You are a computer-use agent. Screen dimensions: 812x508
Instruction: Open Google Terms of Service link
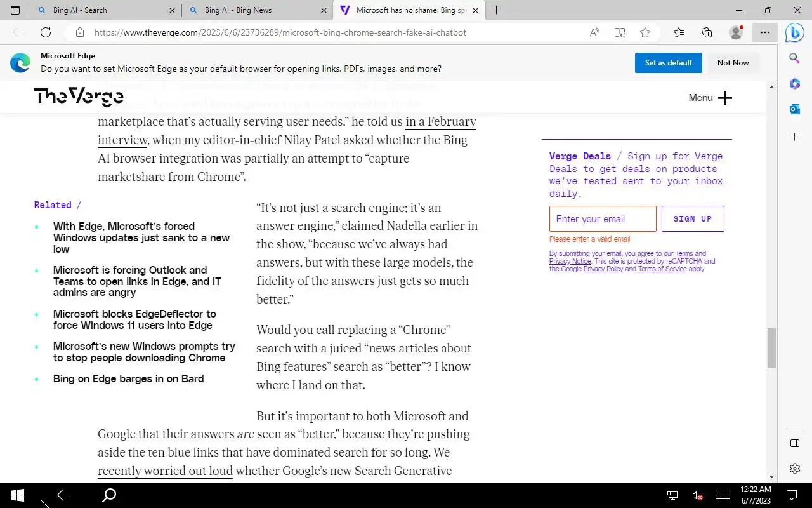click(x=662, y=269)
